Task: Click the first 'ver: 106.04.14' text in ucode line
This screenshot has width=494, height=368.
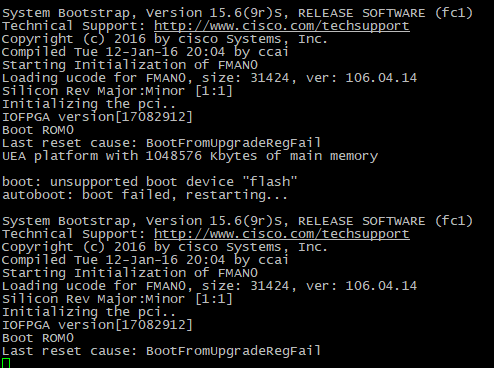Action: click(361, 78)
